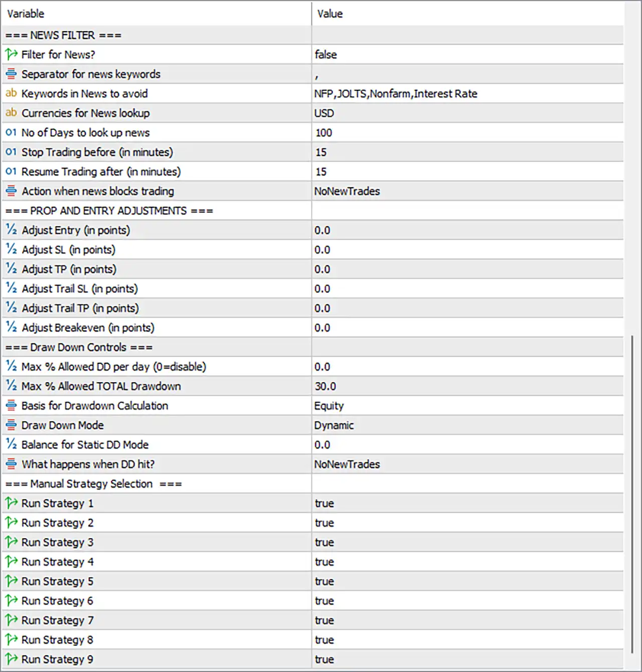Click the enum icon beside Basis for Drawdown Calculation
Viewport: 642px width, 672px height.
(11, 406)
